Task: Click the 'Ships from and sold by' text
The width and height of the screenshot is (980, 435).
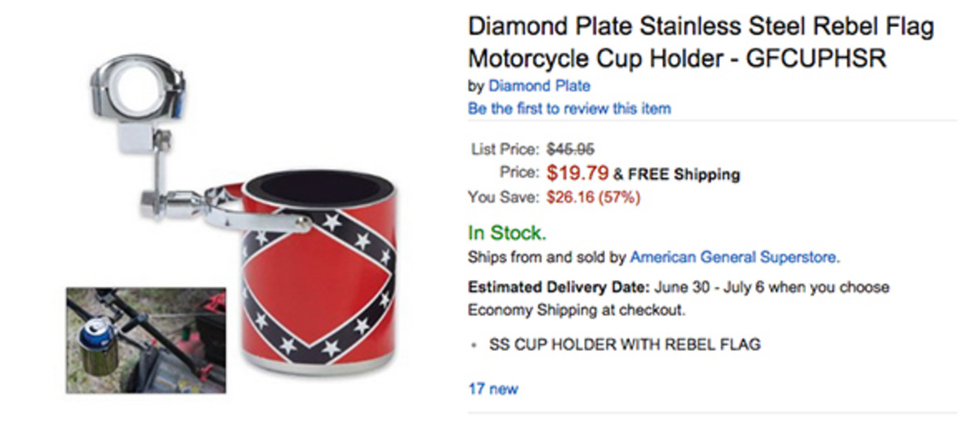Action: pyautogui.click(x=546, y=257)
